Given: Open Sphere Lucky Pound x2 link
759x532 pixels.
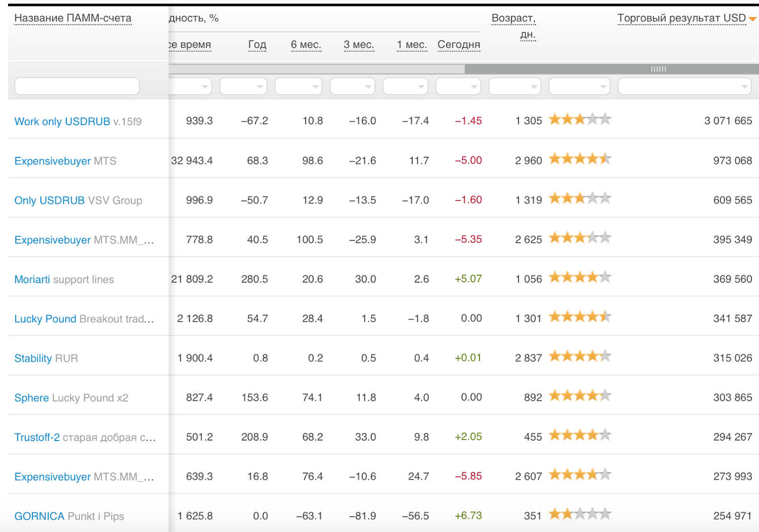Looking at the screenshot, I should pyautogui.click(x=71, y=398).
